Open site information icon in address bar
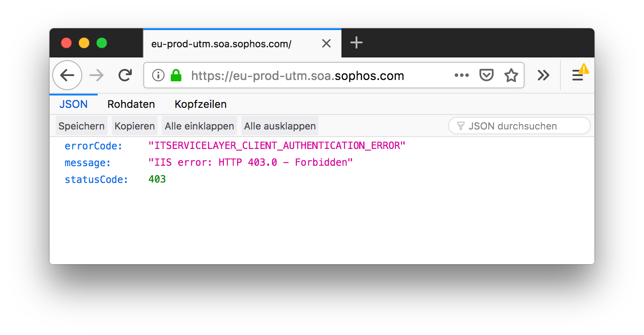 click(x=158, y=76)
